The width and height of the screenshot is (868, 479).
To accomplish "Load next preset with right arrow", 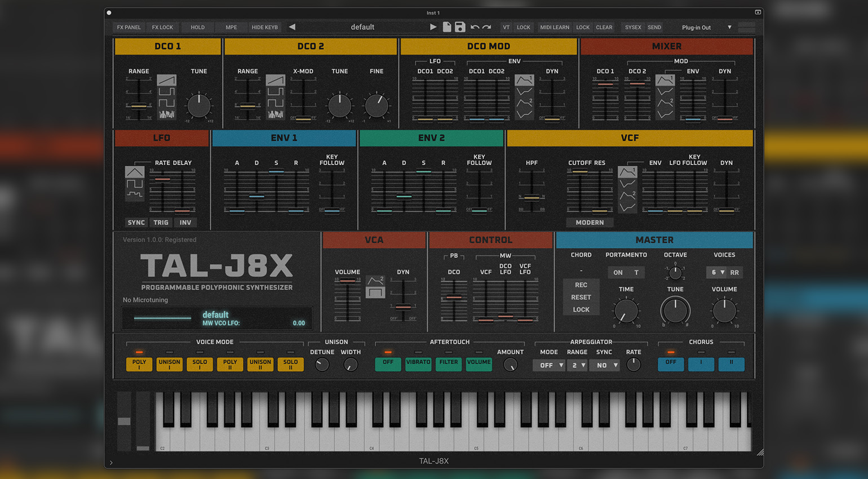I will pos(433,27).
